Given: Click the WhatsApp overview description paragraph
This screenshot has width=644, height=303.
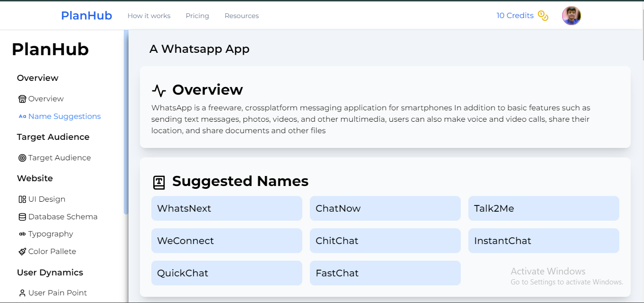Looking at the screenshot, I should pyautogui.click(x=371, y=119).
